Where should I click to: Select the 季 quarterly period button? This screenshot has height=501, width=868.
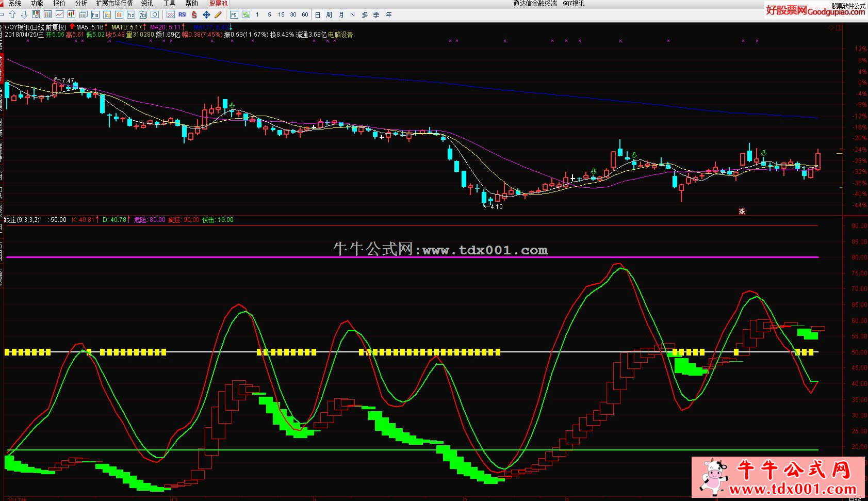point(376,14)
